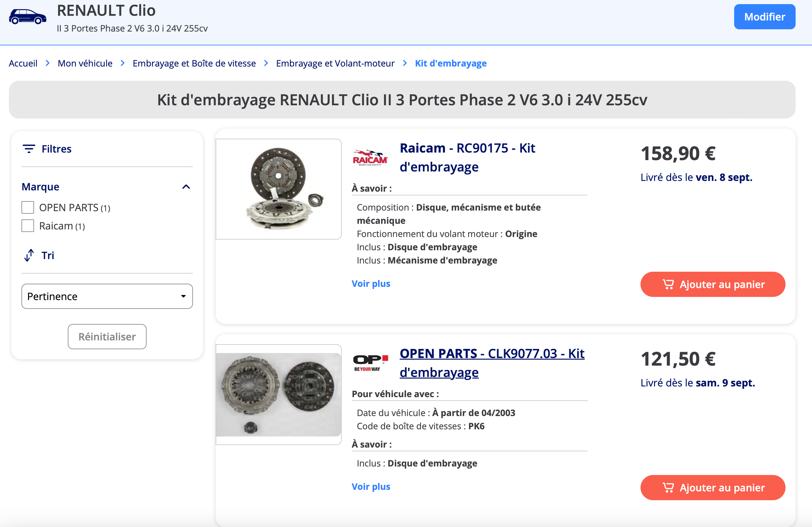812x527 pixels.
Task: Click the Filtres filter icon
Action: click(29, 149)
